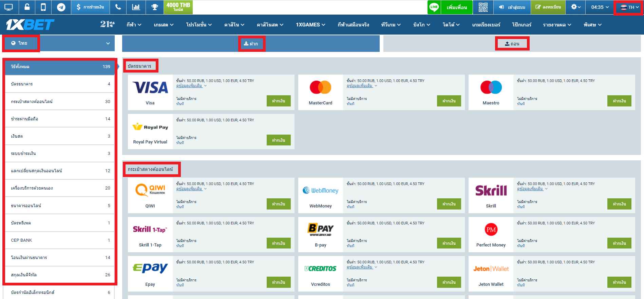Image resolution: width=644 pixels, height=299 pixels.
Task: Open the desktop app monitor icon
Action: click(x=8, y=7)
